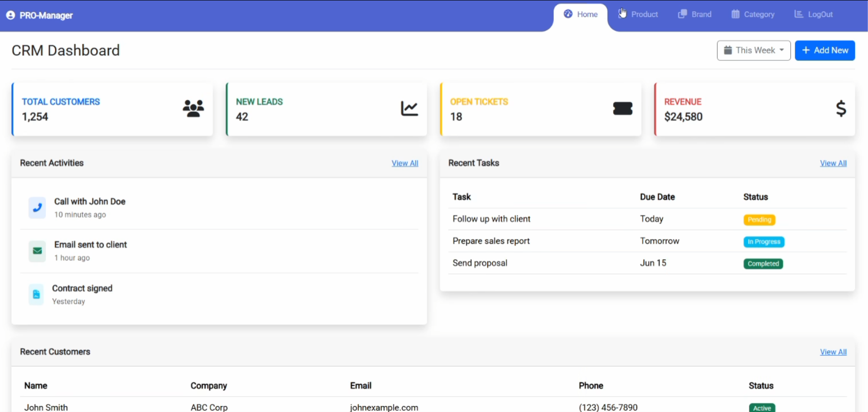Go to the Brand tab
868x412 pixels.
coord(695,15)
